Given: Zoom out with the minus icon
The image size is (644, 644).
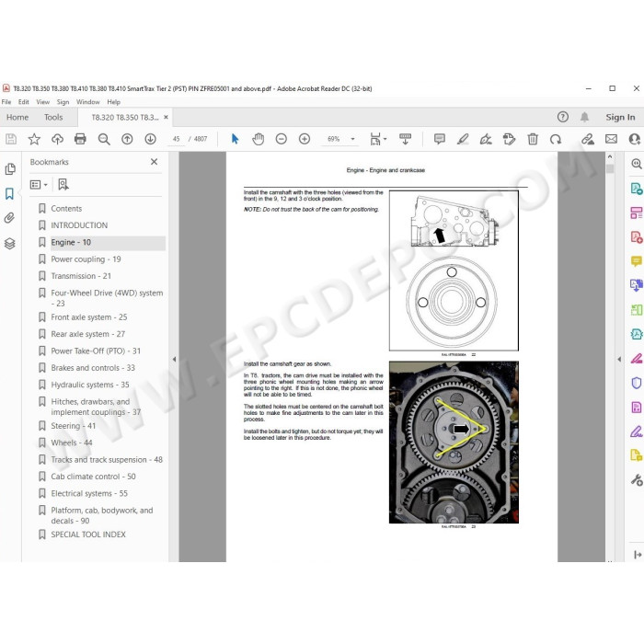Looking at the screenshot, I should tap(281, 139).
